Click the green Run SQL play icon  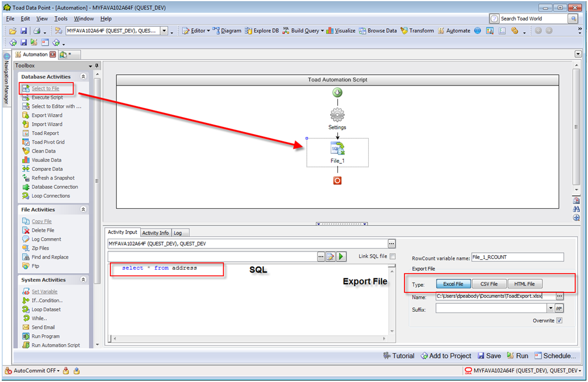point(341,257)
